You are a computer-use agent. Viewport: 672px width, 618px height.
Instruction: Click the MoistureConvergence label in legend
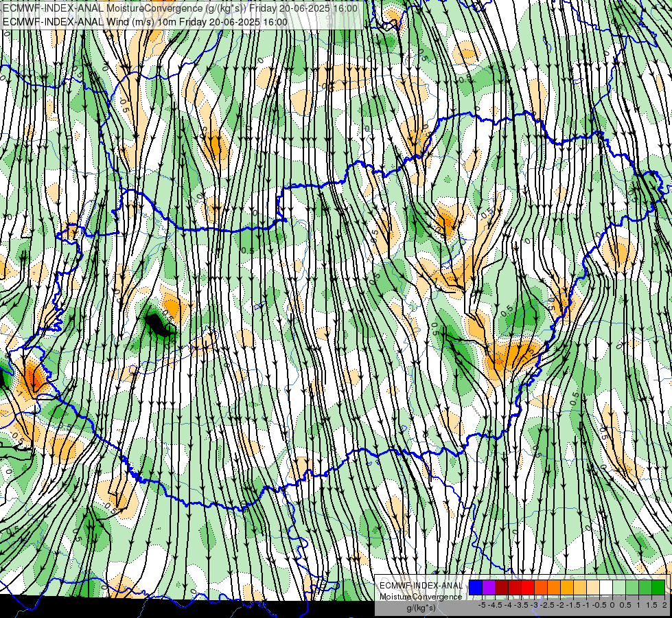point(421,597)
